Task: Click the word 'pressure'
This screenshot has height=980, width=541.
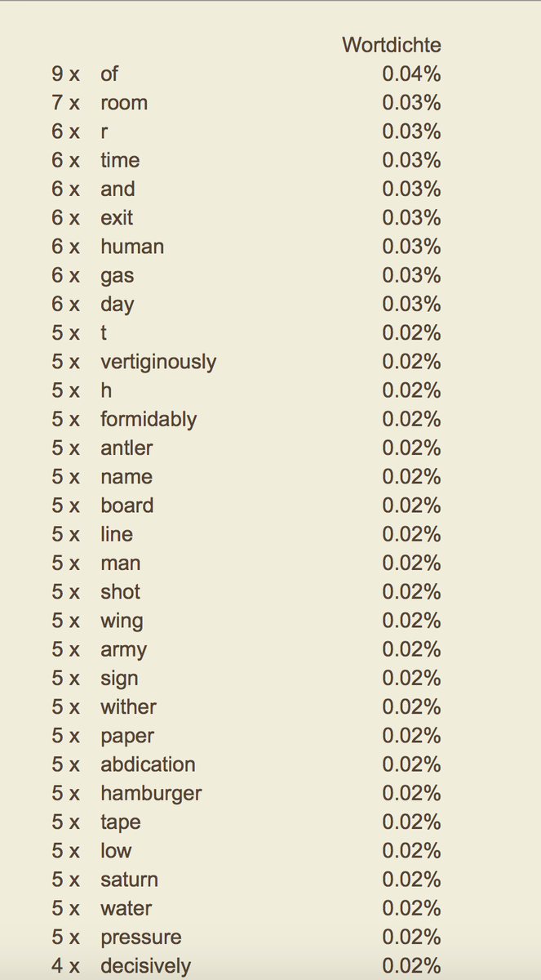Action: click(141, 938)
